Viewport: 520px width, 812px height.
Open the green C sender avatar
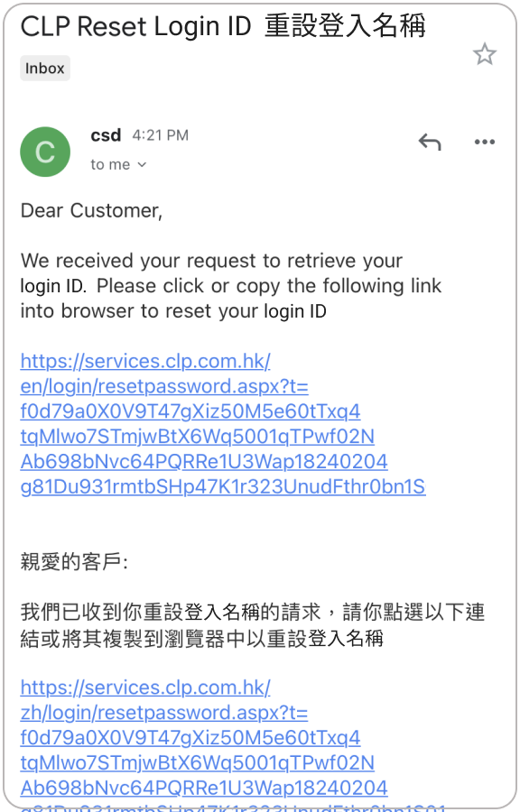click(x=45, y=152)
